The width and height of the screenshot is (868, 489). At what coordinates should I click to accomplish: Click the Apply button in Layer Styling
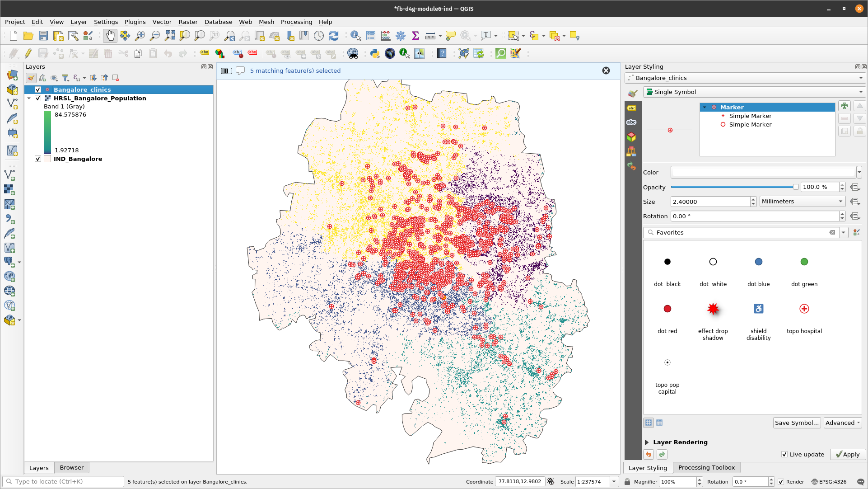(846, 454)
